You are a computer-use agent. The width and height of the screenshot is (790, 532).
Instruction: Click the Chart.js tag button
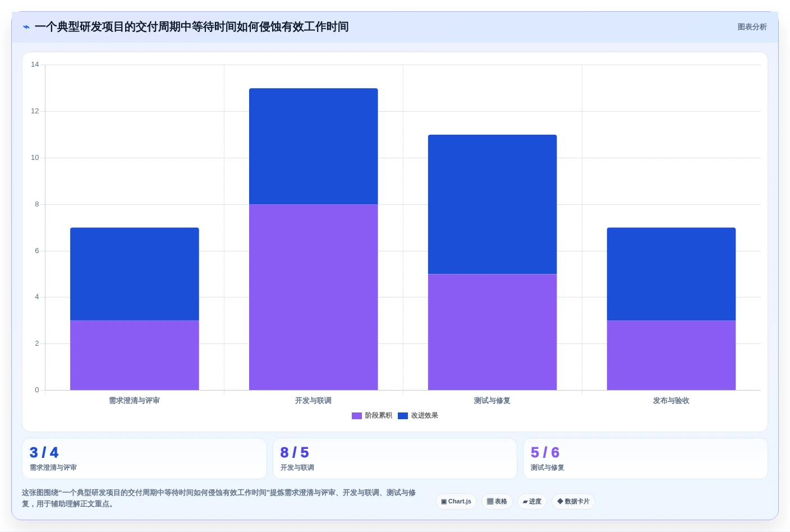(x=456, y=502)
